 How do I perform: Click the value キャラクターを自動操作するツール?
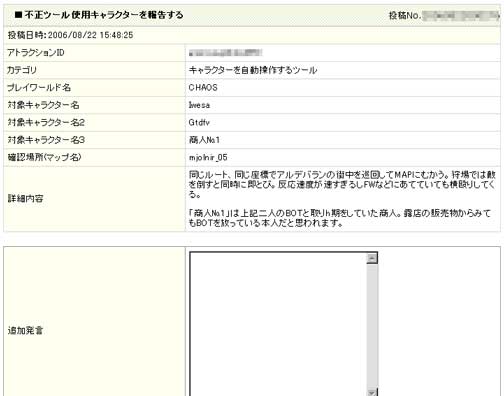pos(253,70)
